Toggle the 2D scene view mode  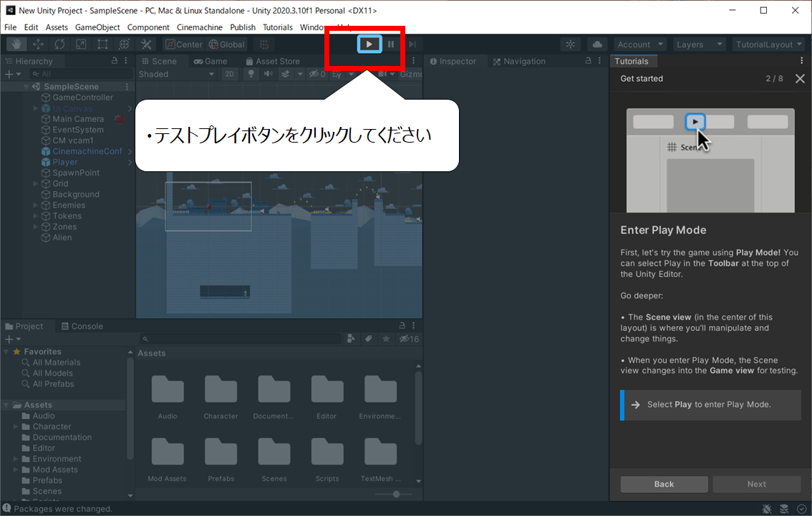point(229,74)
